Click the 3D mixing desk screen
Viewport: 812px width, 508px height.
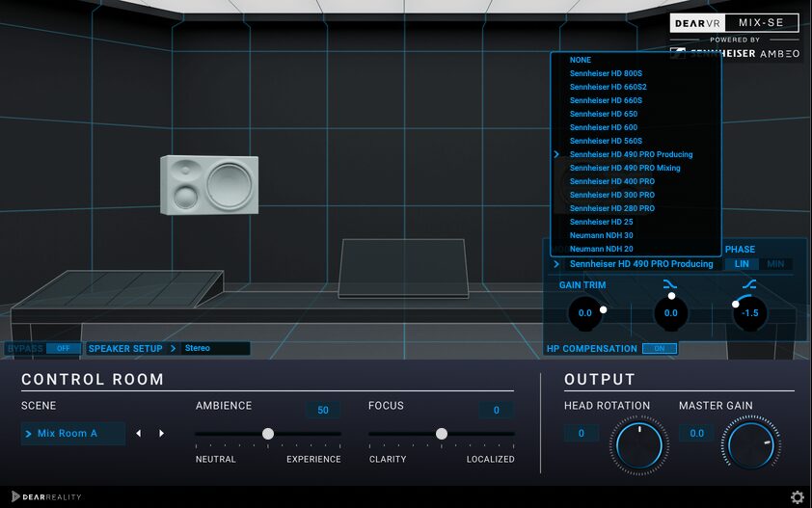(403, 268)
